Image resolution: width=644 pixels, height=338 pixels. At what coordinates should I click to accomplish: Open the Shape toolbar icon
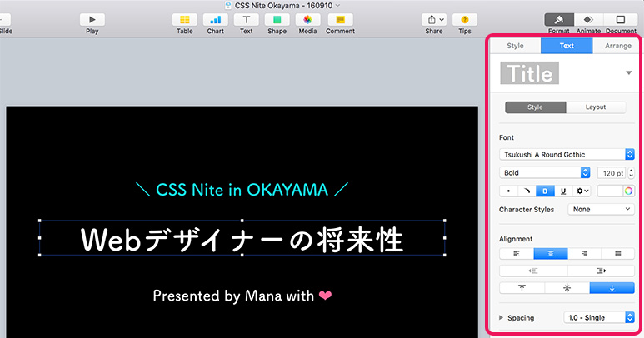[277, 20]
